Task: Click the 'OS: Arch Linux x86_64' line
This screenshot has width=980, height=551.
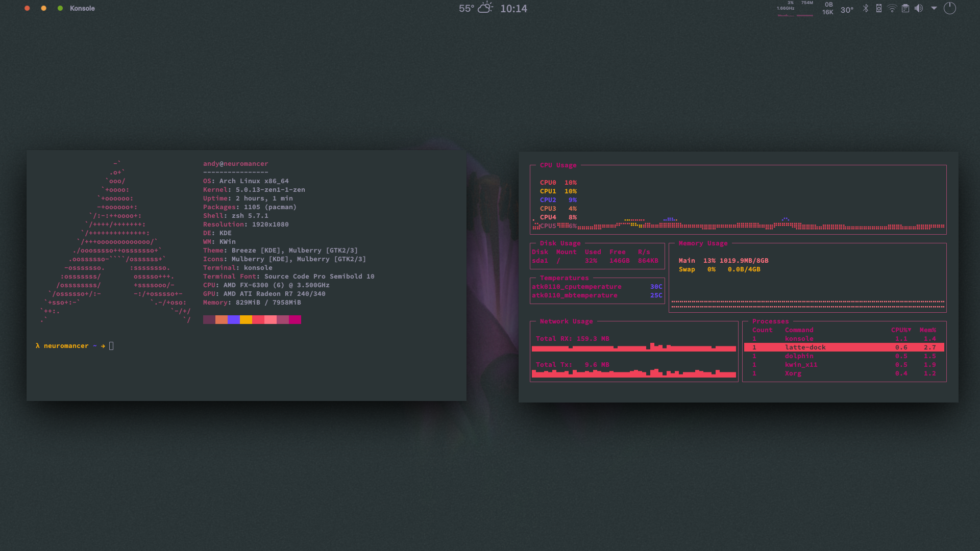Action: [x=246, y=181]
